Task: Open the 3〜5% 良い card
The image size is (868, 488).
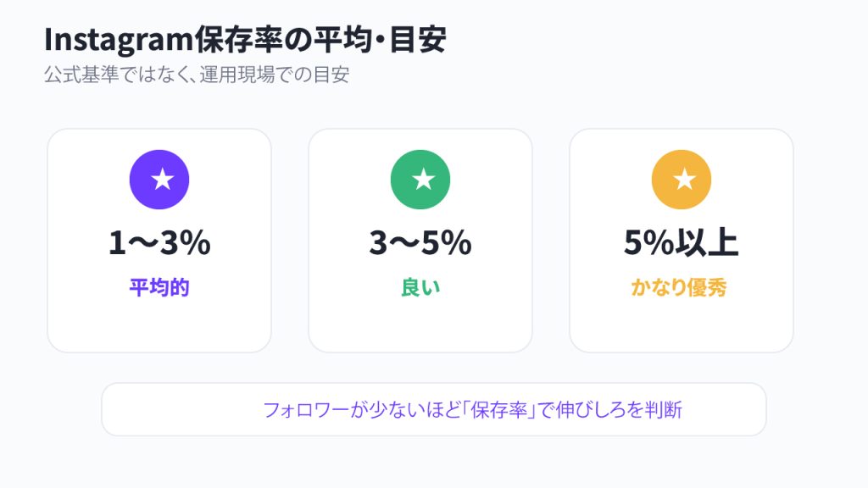Action: click(x=420, y=241)
